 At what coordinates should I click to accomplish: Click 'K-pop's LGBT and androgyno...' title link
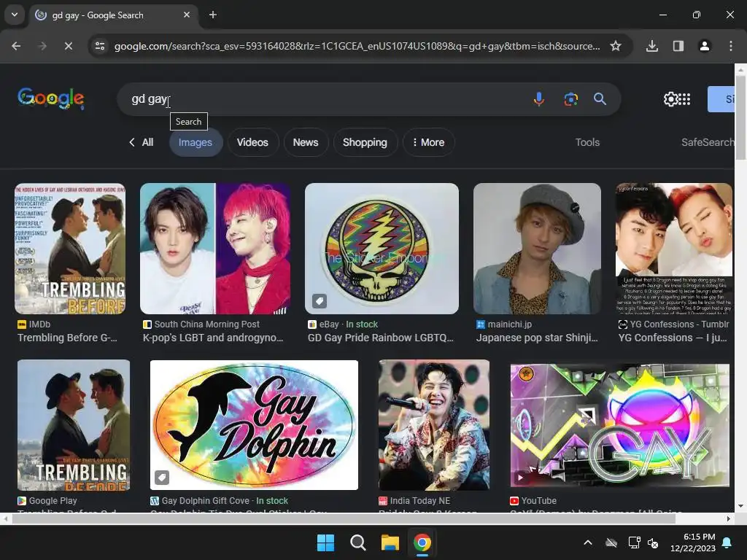coord(213,338)
